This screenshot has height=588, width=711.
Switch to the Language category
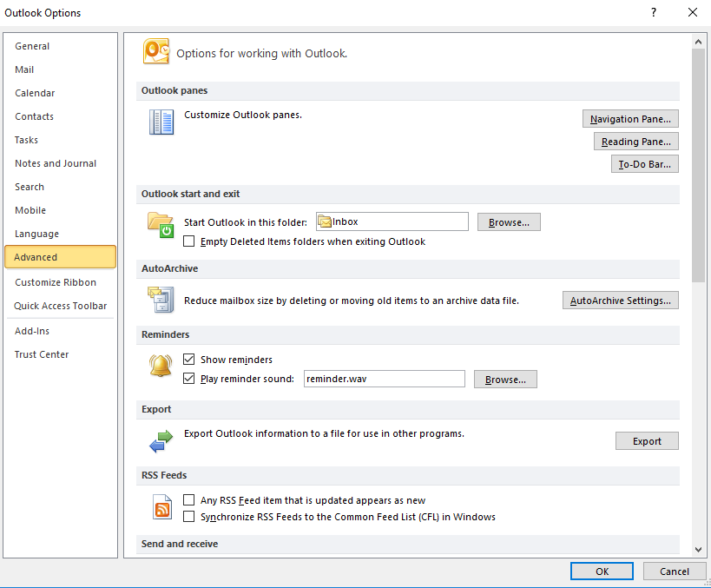60,234
